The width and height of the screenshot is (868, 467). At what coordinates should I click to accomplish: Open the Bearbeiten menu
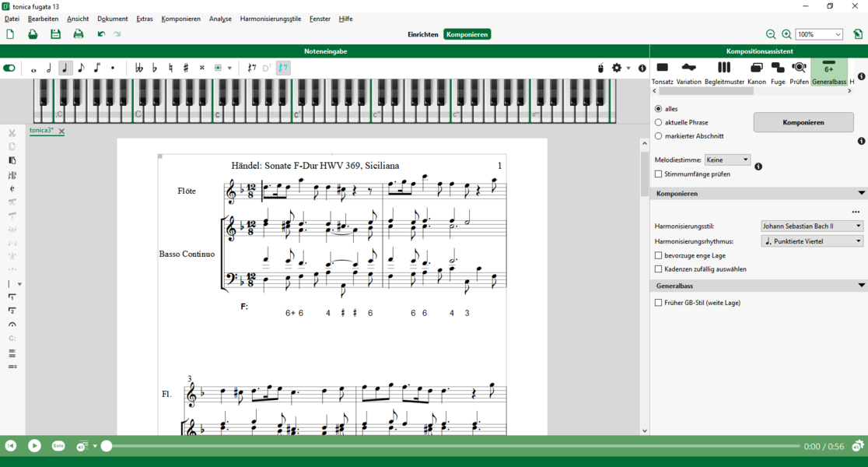pyautogui.click(x=43, y=19)
